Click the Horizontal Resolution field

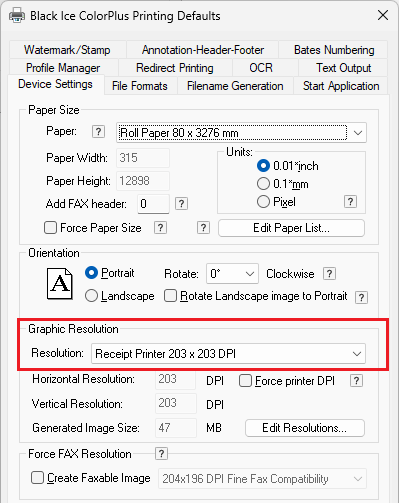point(175,379)
